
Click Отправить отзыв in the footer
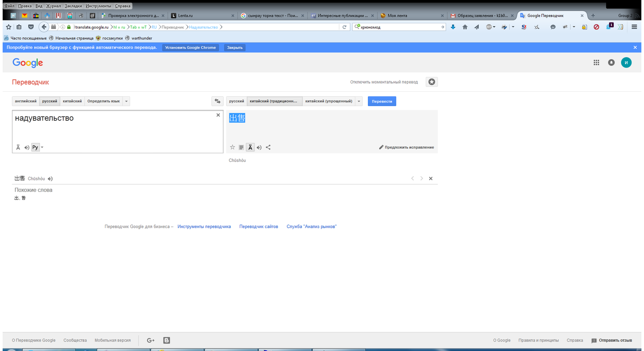pyautogui.click(x=612, y=341)
